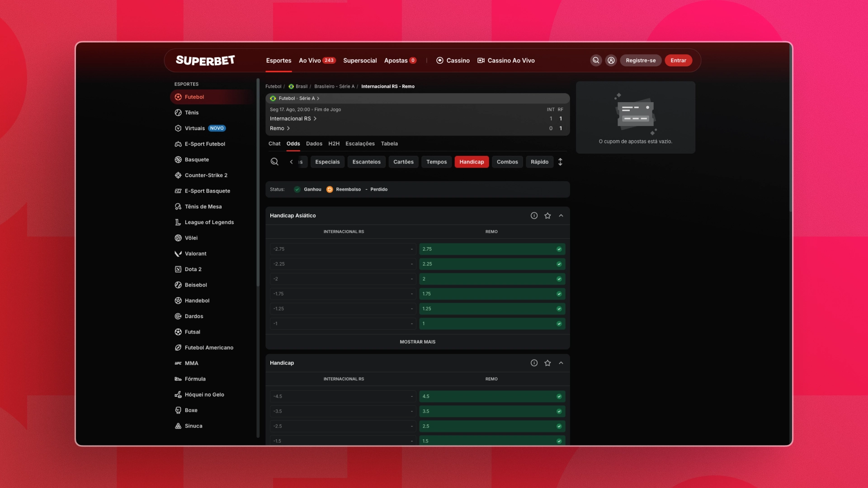Open Remo team details
The width and height of the screenshot is (868, 488).
coord(280,129)
